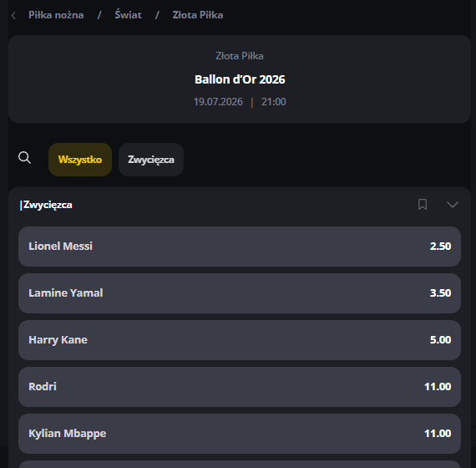Select the Wszystko filter tab

[x=80, y=160]
